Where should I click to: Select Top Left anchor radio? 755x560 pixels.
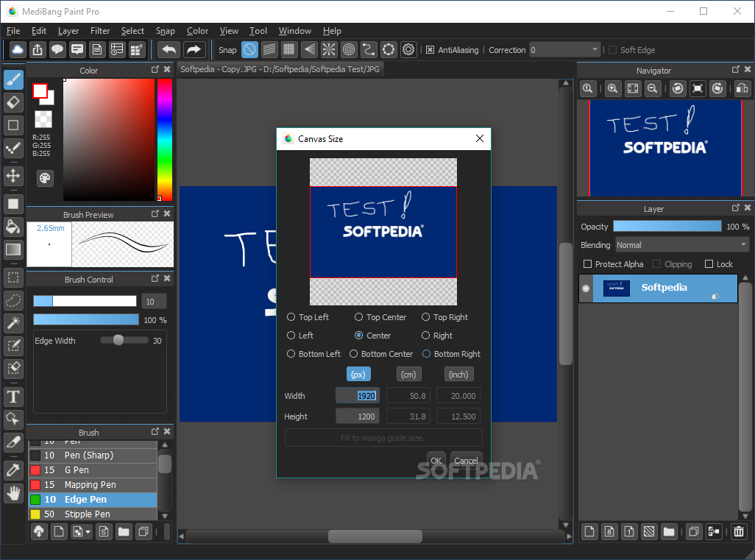tap(291, 317)
